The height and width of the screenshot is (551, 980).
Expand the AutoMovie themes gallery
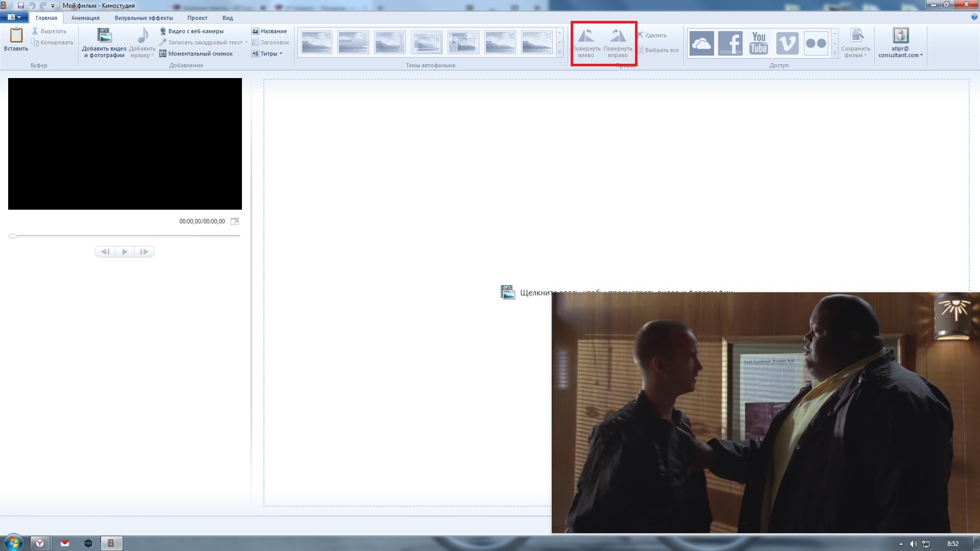560,53
